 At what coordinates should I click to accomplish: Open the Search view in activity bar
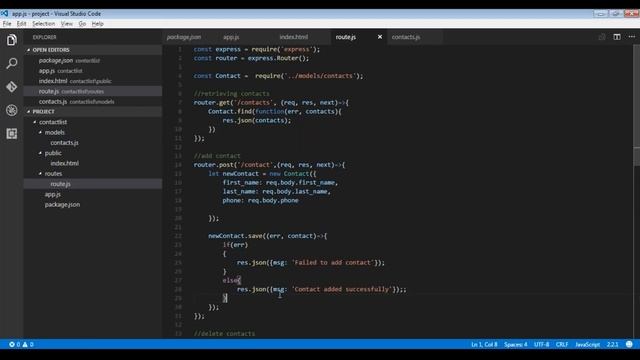tap(11, 63)
